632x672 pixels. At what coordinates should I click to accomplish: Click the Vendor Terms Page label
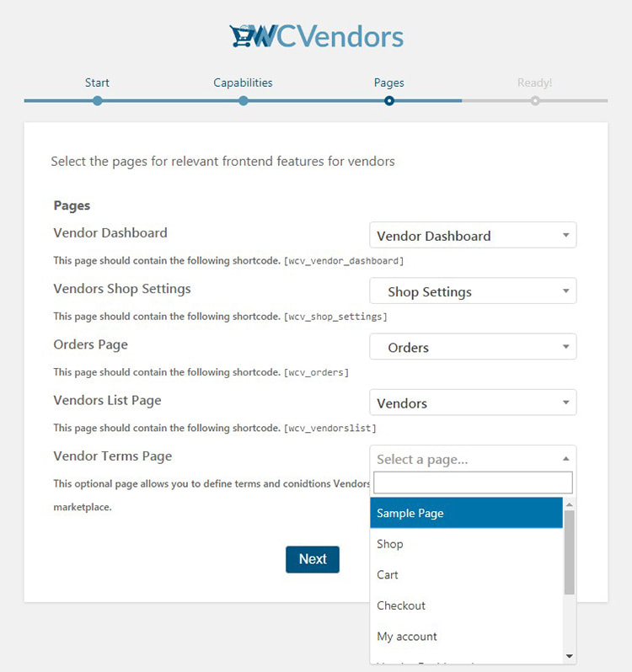[113, 456]
